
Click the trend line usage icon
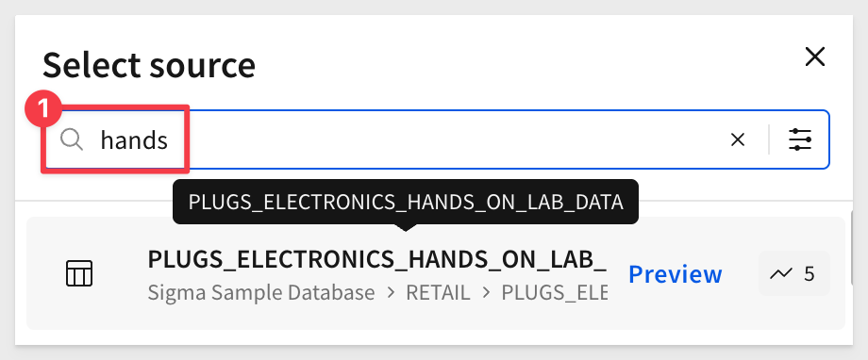[x=780, y=273]
